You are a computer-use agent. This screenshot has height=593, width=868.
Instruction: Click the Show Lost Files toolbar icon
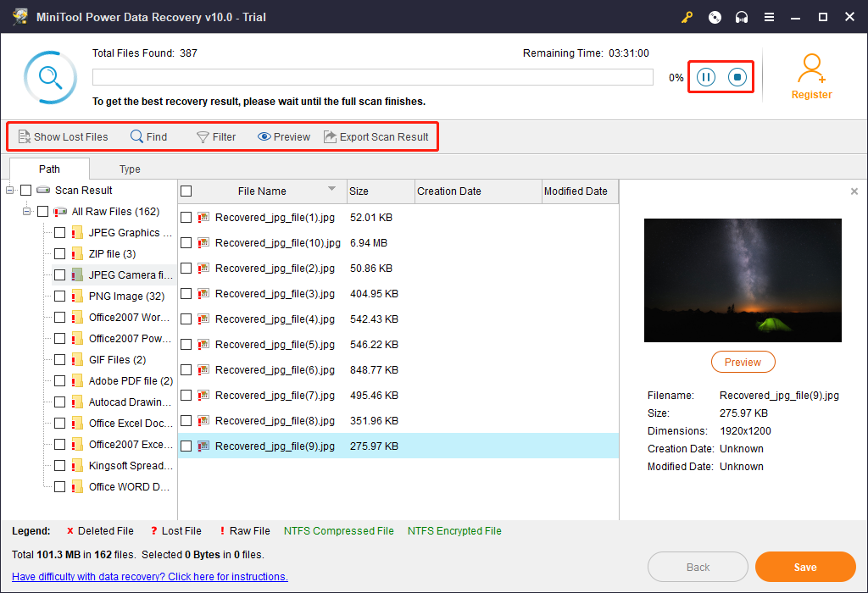[x=25, y=136]
